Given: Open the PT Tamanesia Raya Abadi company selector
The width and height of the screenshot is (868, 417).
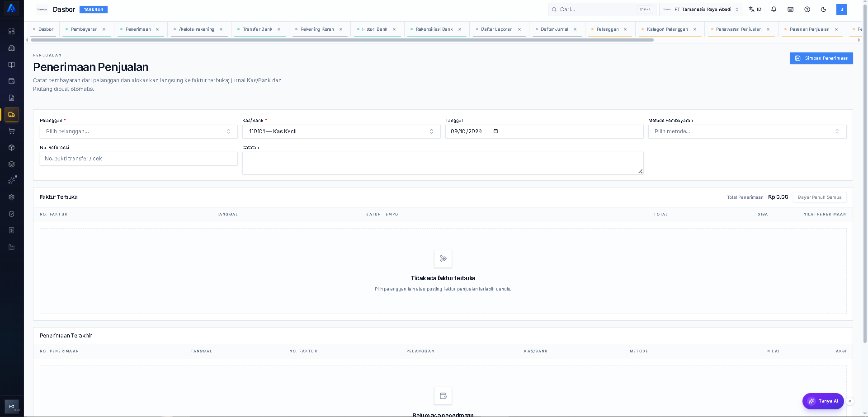Looking at the screenshot, I should [701, 9].
